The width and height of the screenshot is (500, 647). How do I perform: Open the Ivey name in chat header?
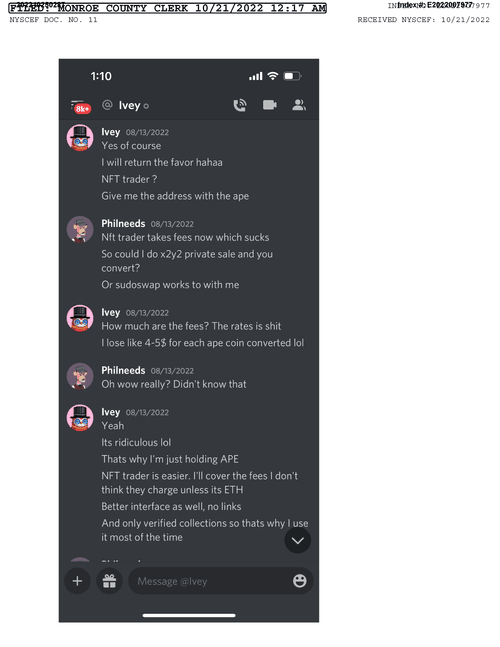point(130,106)
